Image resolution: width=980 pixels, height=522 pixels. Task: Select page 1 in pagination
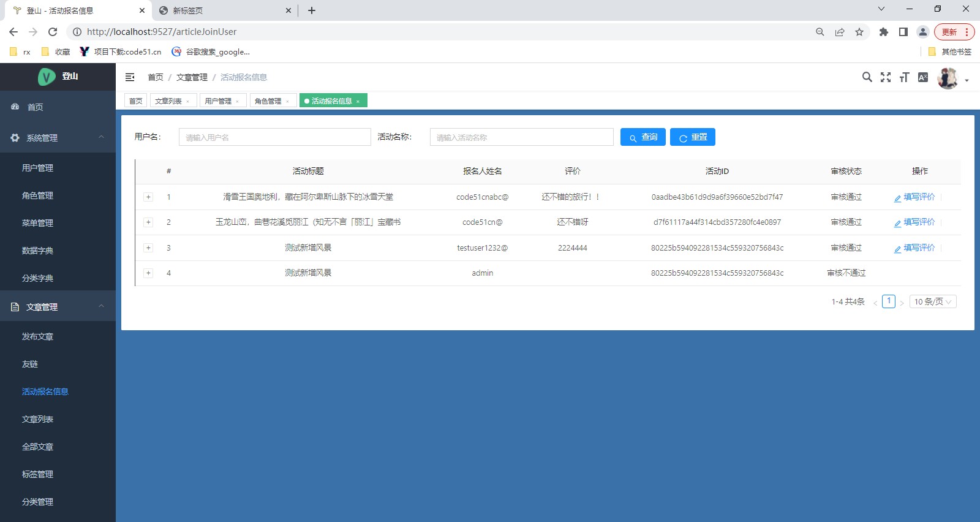coord(889,301)
